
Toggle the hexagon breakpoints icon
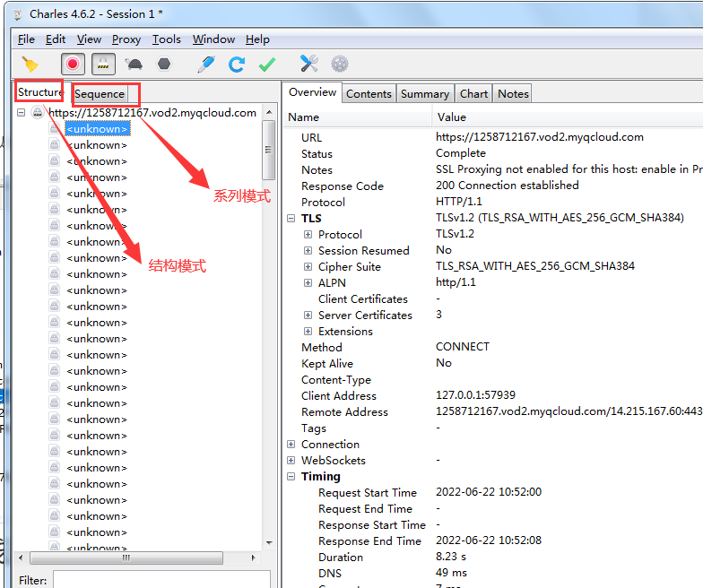[x=164, y=65]
